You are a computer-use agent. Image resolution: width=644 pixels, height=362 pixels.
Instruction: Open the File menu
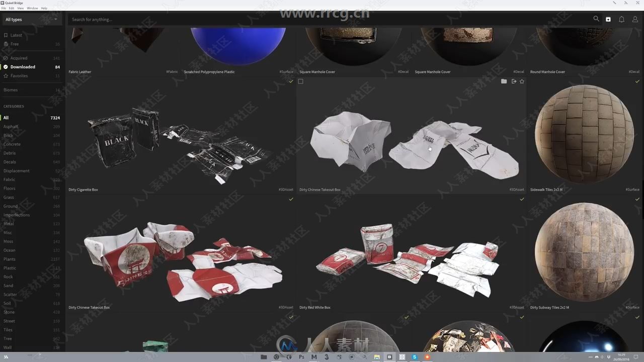4,9
